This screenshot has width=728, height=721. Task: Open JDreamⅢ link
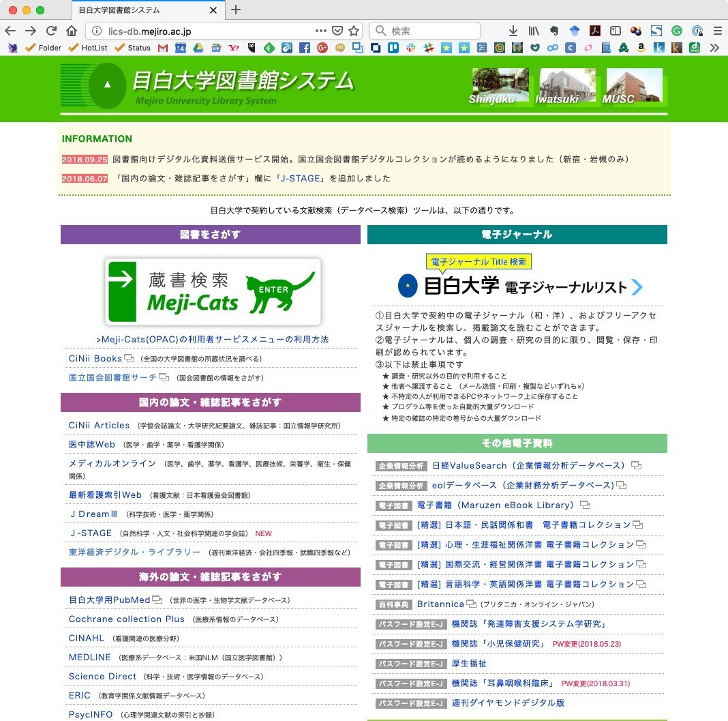(93, 514)
